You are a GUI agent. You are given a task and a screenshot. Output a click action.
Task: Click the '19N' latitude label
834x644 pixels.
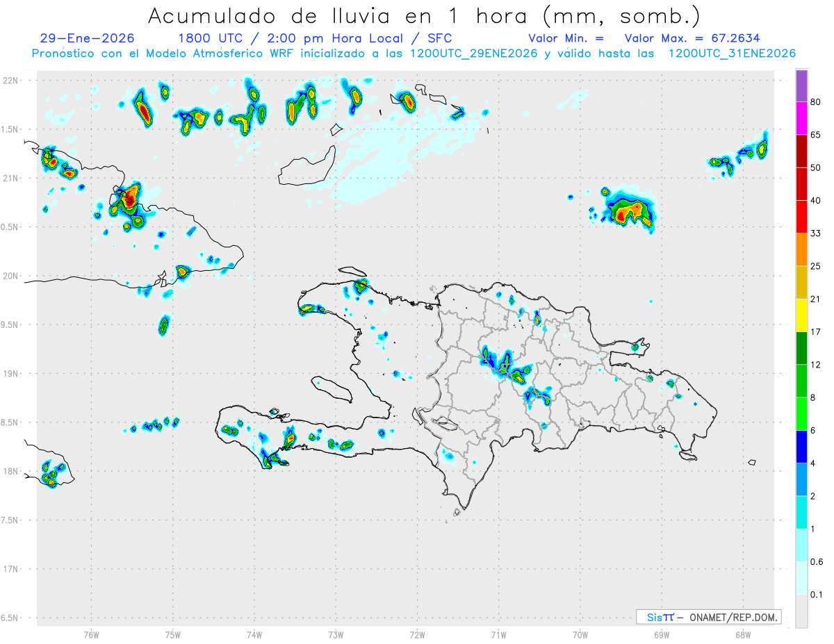click(x=10, y=374)
